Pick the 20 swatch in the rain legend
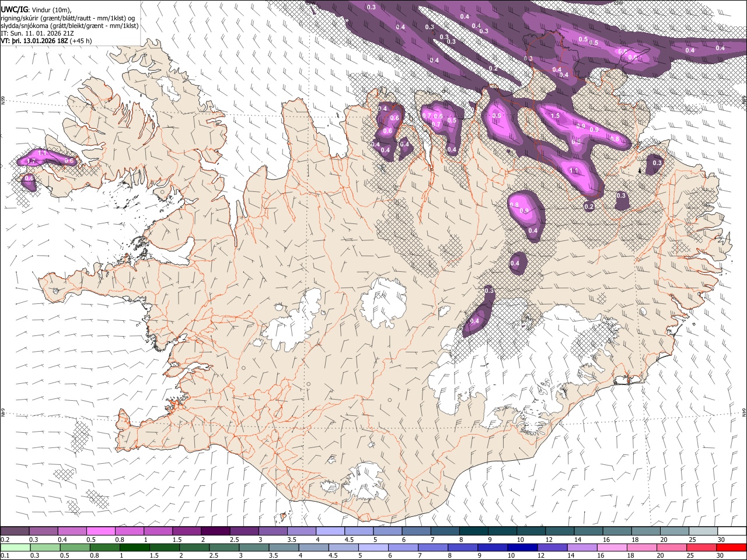This screenshot has width=747, height=560. 671,547
